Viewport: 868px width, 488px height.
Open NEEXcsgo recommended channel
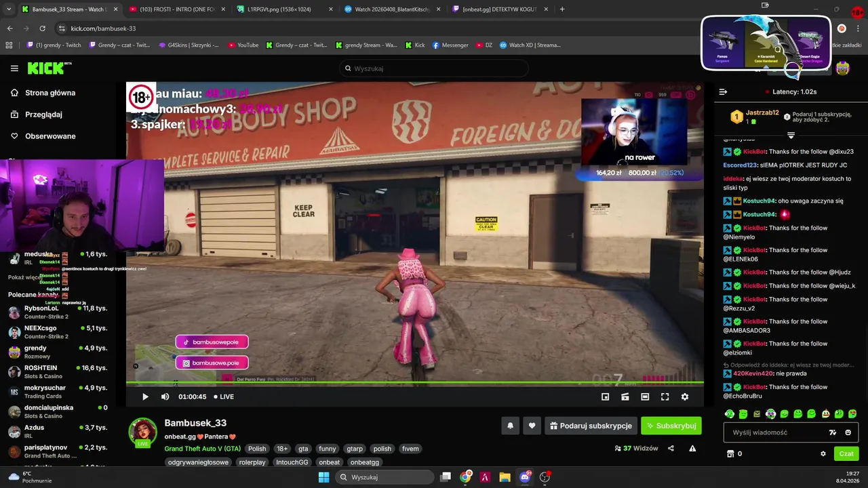58,332
